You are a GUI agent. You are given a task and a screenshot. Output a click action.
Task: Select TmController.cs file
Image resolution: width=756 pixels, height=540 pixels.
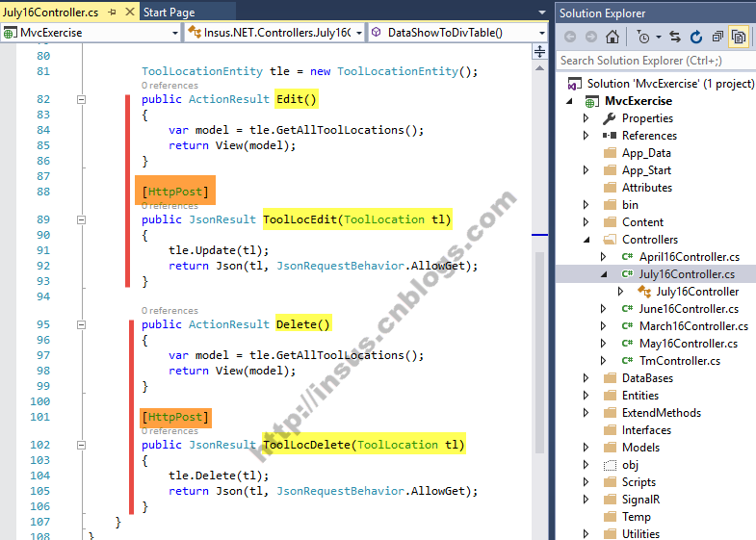680,361
